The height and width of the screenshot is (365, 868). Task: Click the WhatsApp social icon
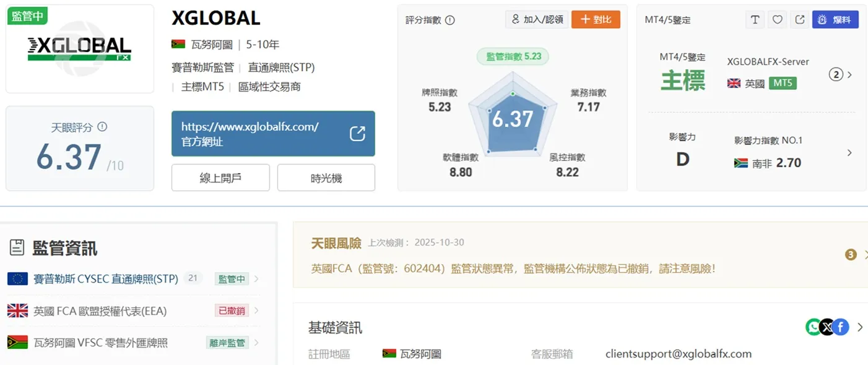coord(814,327)
